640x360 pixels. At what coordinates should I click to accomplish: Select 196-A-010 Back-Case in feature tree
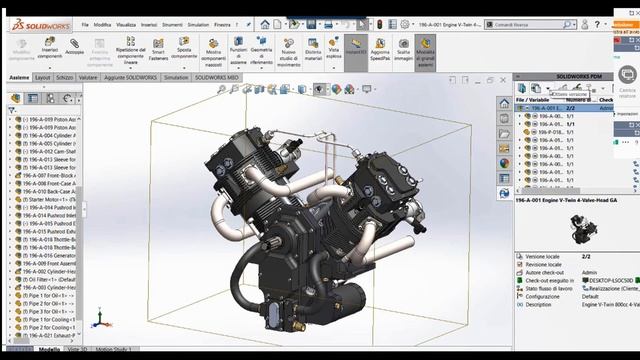coord(49,191)
